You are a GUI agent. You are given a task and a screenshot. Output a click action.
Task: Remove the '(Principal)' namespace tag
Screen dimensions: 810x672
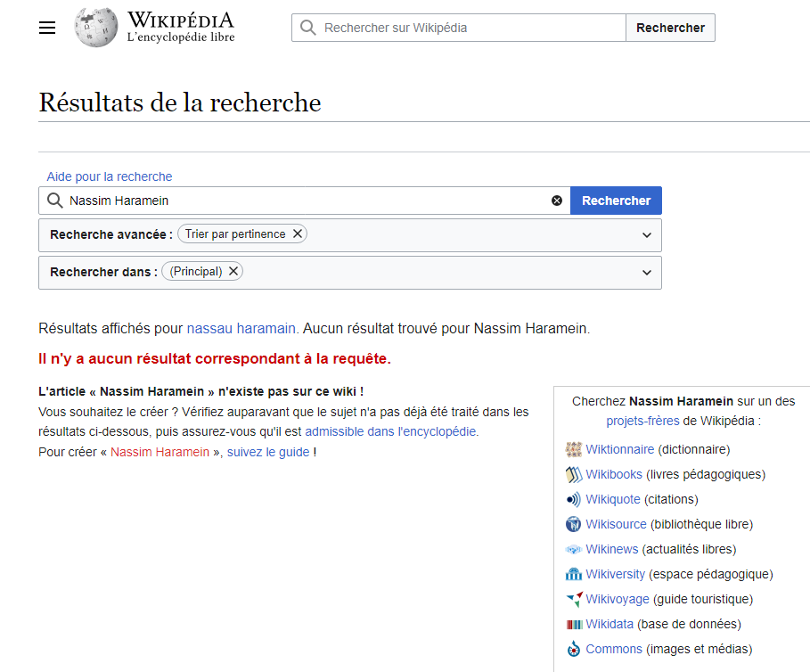point(233,271)
